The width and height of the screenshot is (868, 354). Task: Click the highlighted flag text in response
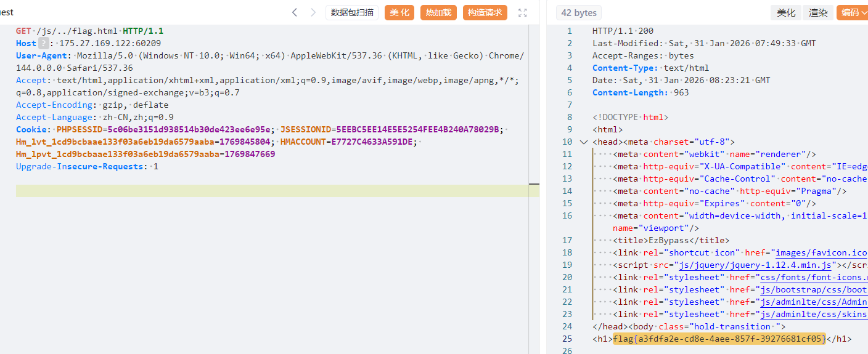719,339
